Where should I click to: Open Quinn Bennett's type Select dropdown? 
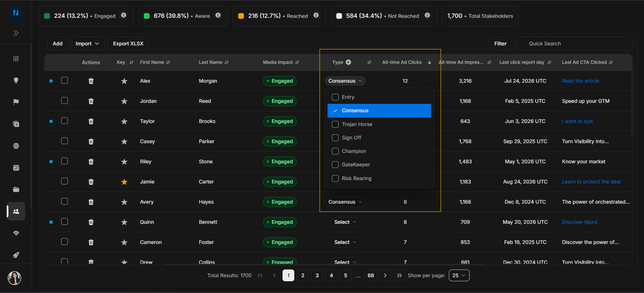(345, 222)
